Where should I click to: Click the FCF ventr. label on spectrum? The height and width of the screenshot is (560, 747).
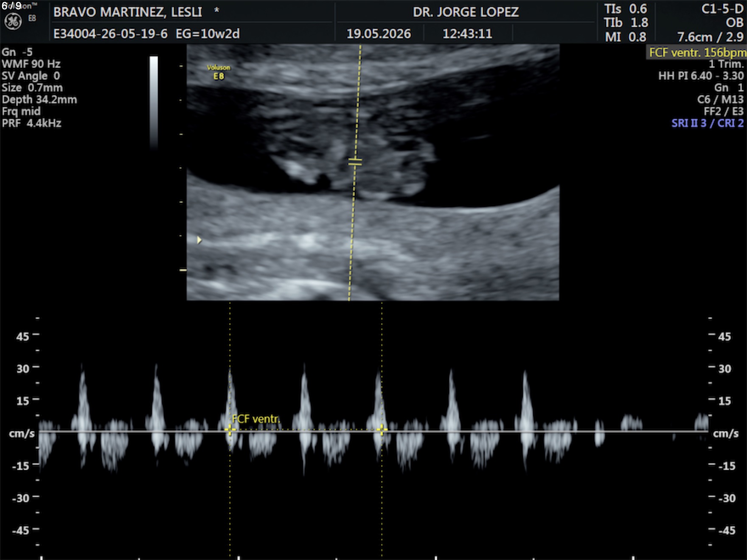tap(256, 419)
